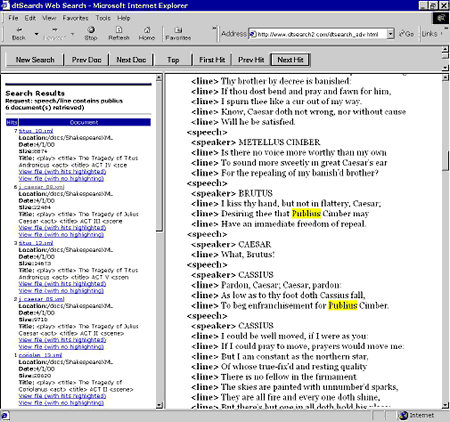The width and height of the screenshot is (450, 422).
Task: Click the Prev Doc button
Action: [x=87, y=60]
